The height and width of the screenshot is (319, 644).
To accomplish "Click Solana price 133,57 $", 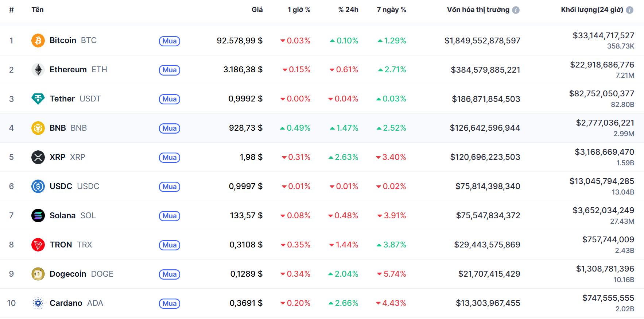I will [246, 216].
